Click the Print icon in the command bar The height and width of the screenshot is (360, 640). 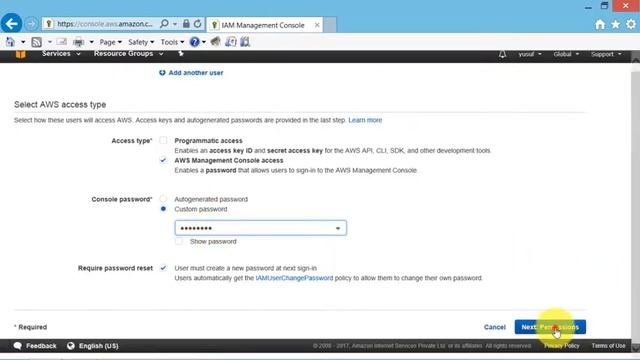click(x=78, y=42)
